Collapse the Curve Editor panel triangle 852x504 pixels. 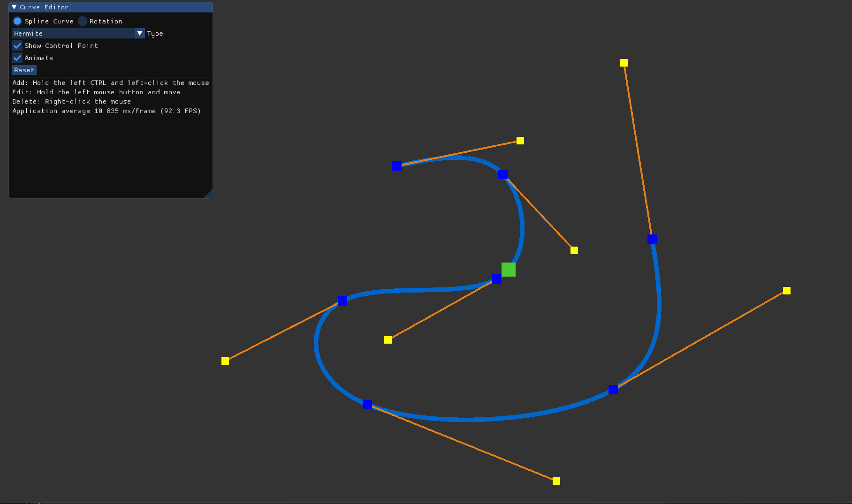click(14, 7)
